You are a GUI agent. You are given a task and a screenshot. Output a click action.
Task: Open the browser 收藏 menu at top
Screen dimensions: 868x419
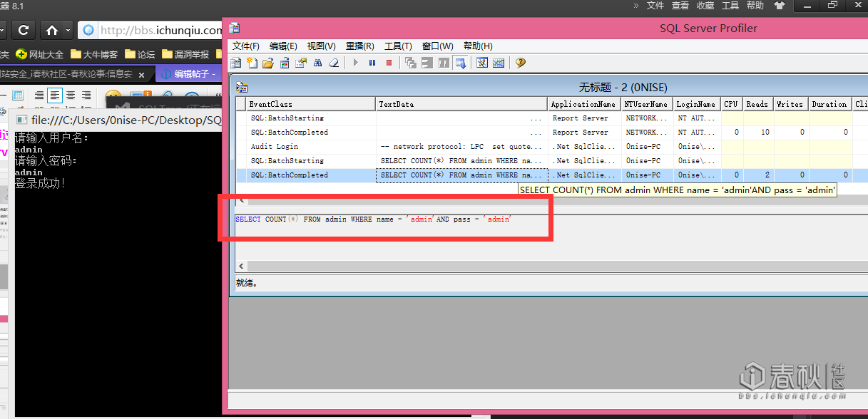tap(705, 5)
